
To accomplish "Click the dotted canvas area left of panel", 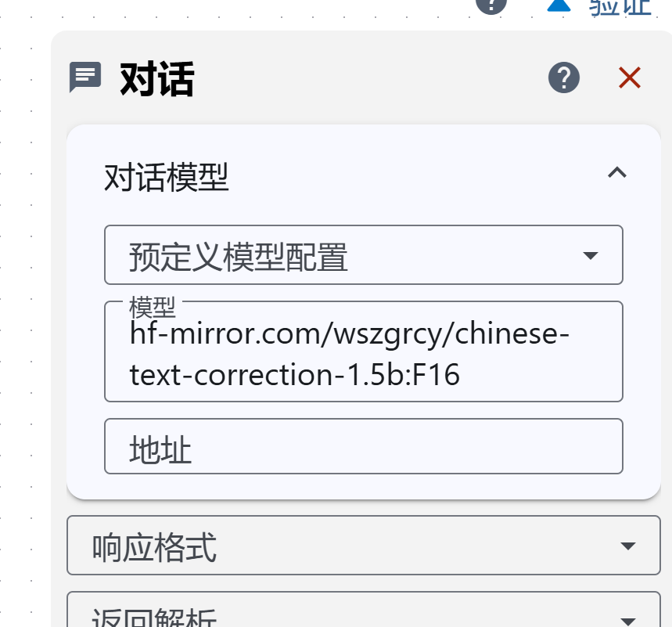I will pyautogui.click(x=25, y=313).
